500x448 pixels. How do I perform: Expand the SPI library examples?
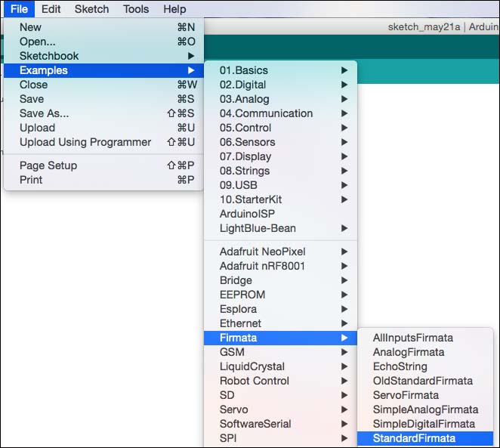(280, 437)
